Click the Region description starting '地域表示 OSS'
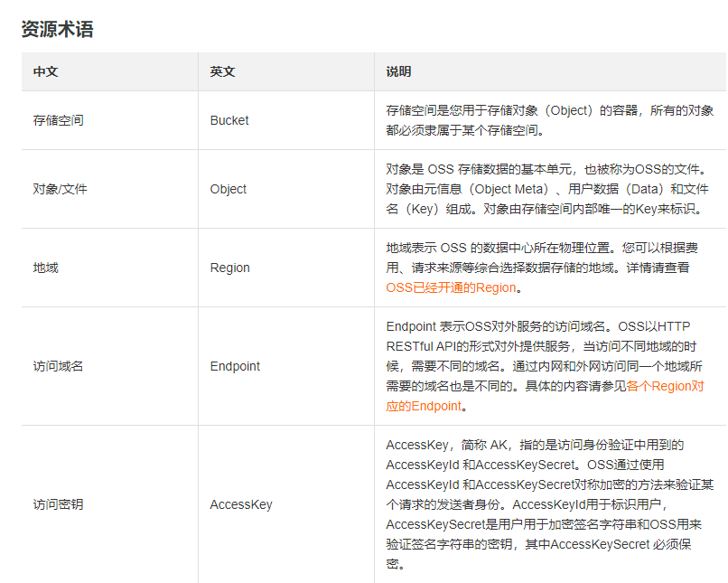The height and width of the screenshot is (583, 728). click(542, 268)
